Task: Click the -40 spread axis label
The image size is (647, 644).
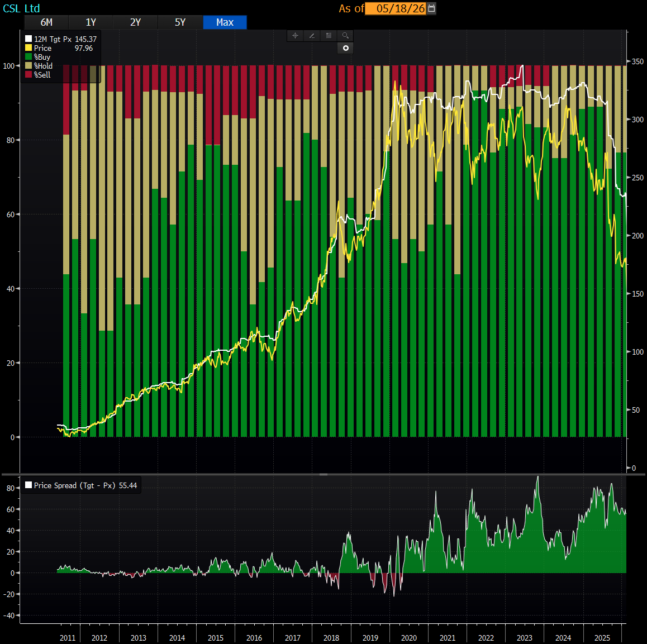Action: pos(9,616)
